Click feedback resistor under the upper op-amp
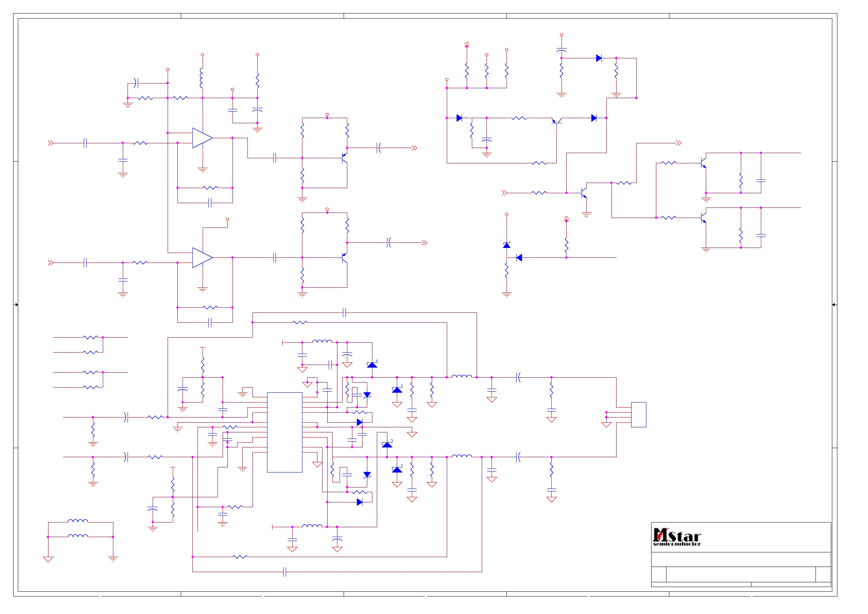The height and width of the screenshot is (614, 868). [x=210, y=188]
